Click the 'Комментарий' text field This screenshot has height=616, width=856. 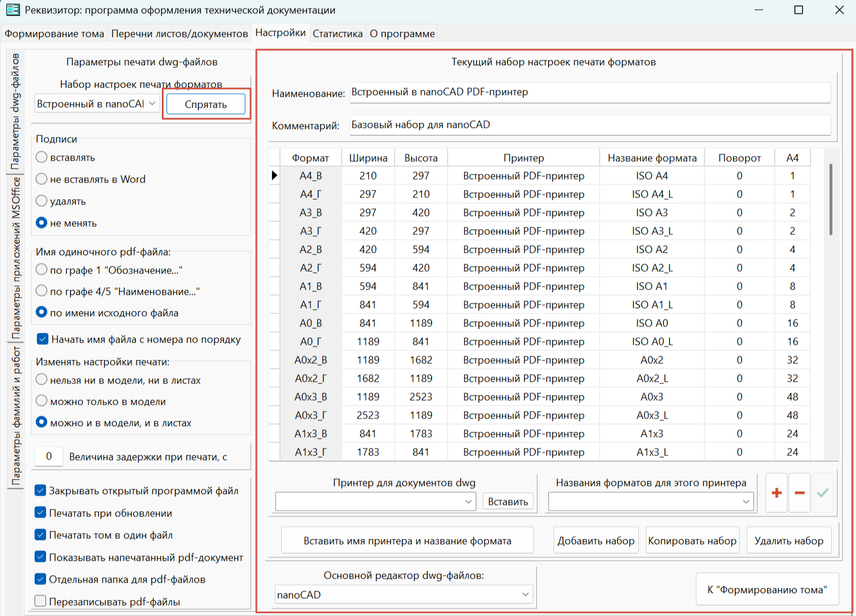point(590,125)
